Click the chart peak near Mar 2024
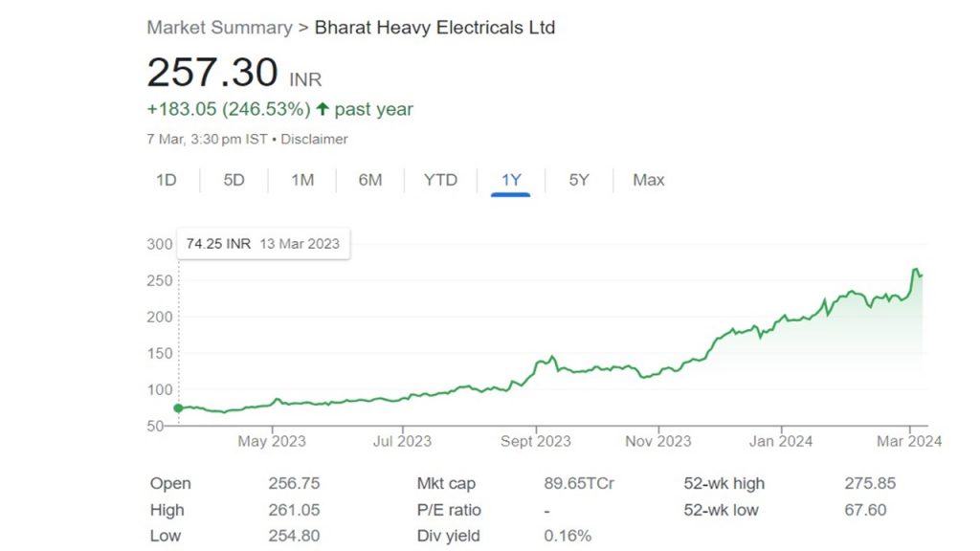 tap(916, 270)
